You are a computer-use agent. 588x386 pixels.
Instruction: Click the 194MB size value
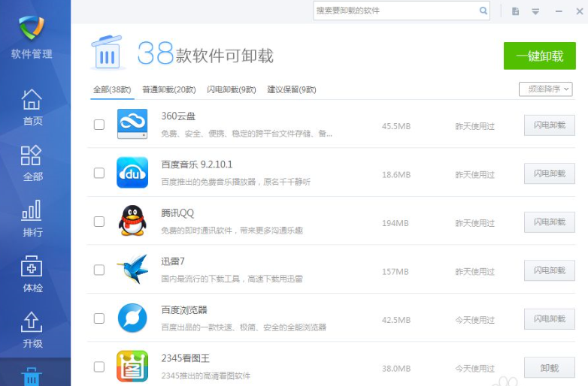[x=396, y=223]
